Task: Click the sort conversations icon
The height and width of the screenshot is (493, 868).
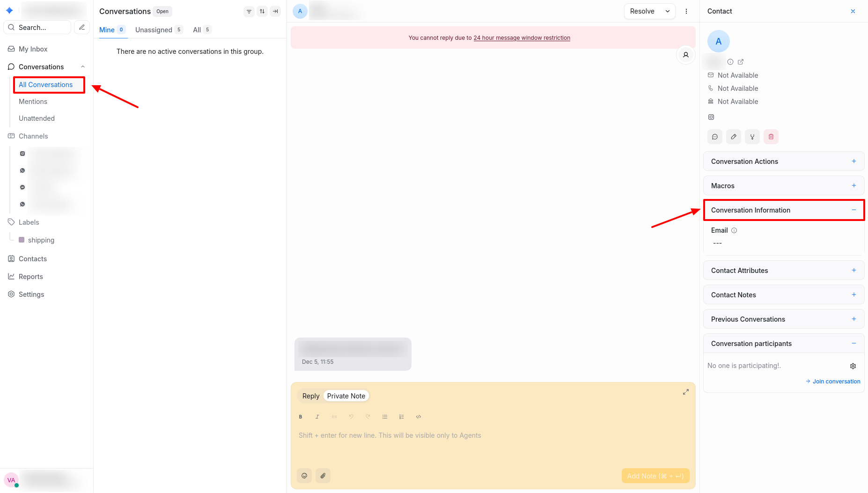Action: pyautogui.click(x=262, y=11)
